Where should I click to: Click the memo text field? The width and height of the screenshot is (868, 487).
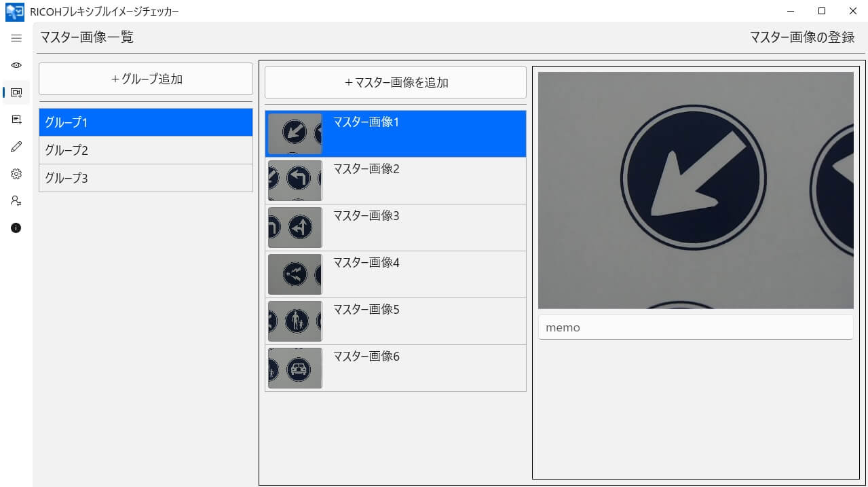[x=695, y=327]
